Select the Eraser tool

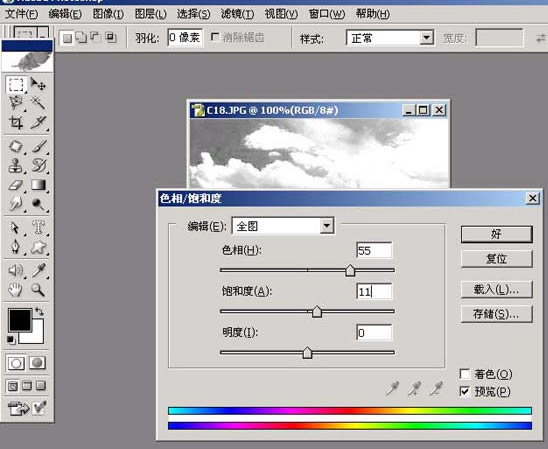pyautogui.click(x=16, y=185)
